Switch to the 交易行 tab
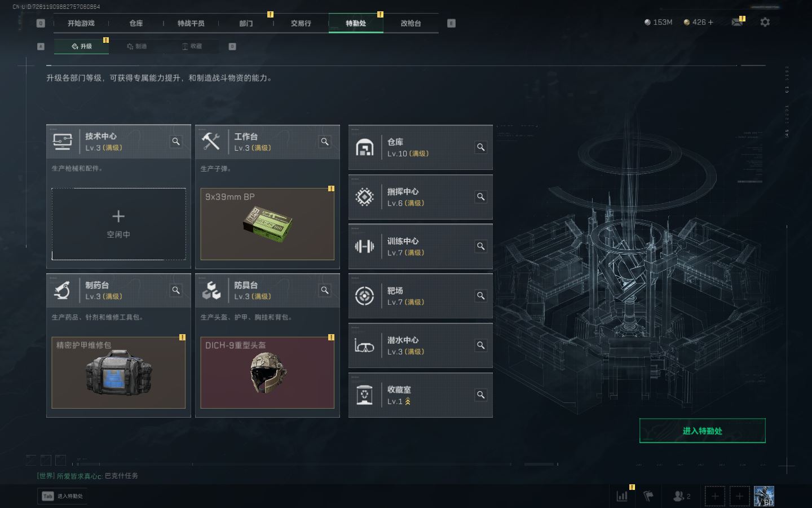This screenshot has height=508, width=812. coord(301,23)
